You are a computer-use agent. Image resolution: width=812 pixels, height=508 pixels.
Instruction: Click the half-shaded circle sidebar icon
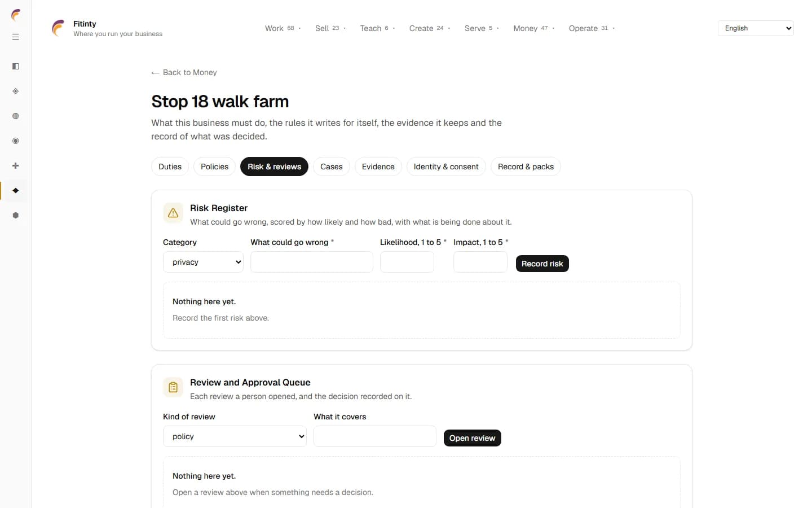click(x=16, y=116)
